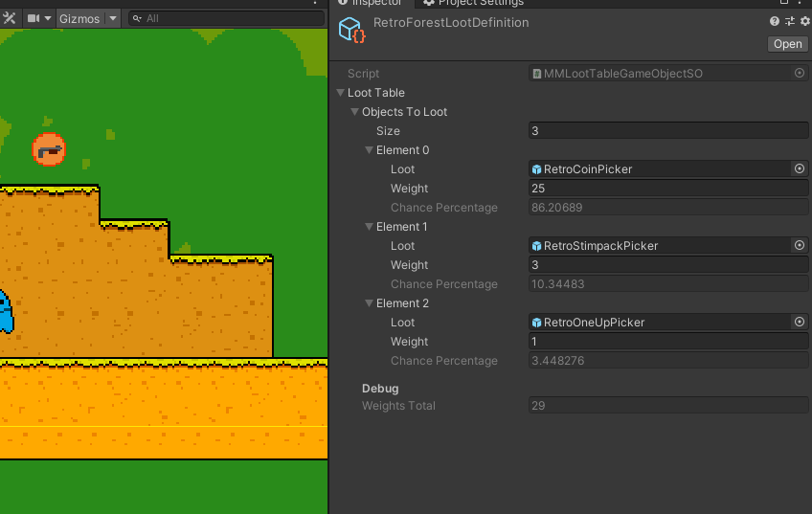
Task: Collapse the Loot Table foldout
Action: point(341,93)
